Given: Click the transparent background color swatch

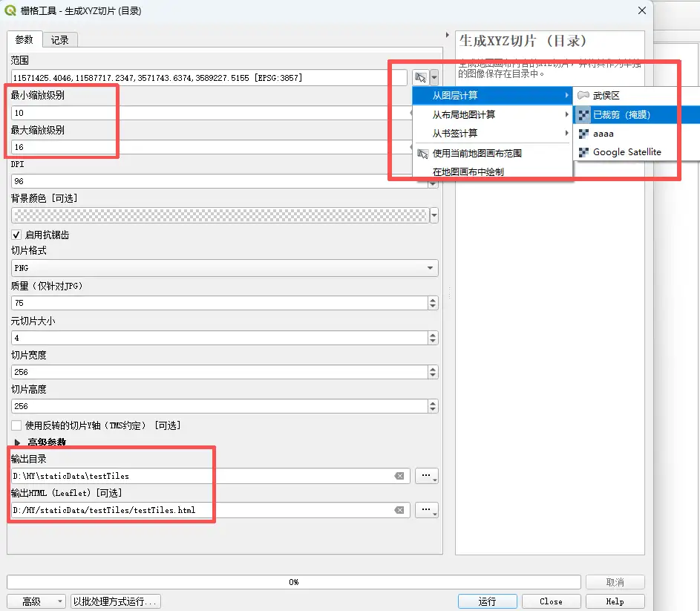Looking at the screenshot, I should tap(220, 215).
